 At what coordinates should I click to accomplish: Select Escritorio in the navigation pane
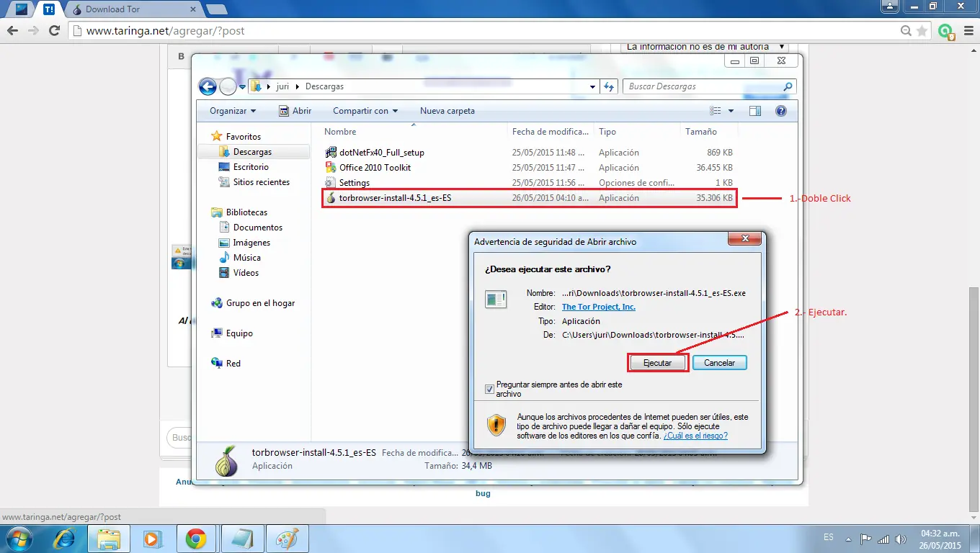(x=251, y=167)
